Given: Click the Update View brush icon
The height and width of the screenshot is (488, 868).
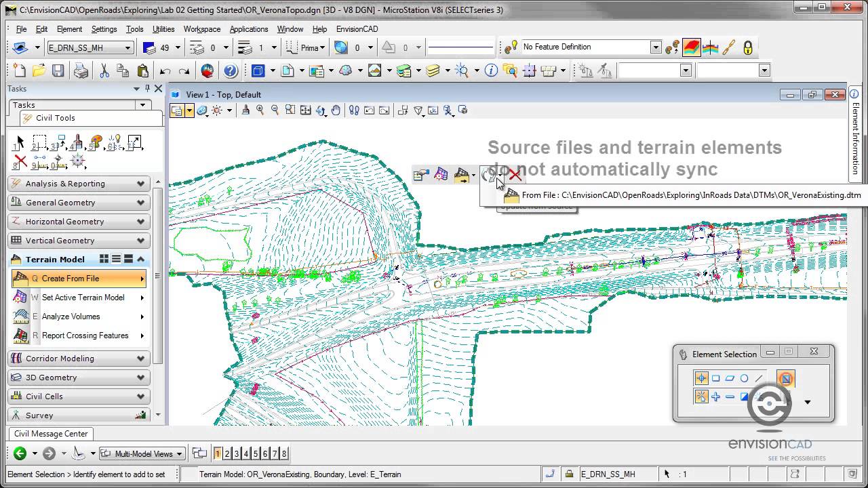Looking at the screenshot, I should [245, 110].
